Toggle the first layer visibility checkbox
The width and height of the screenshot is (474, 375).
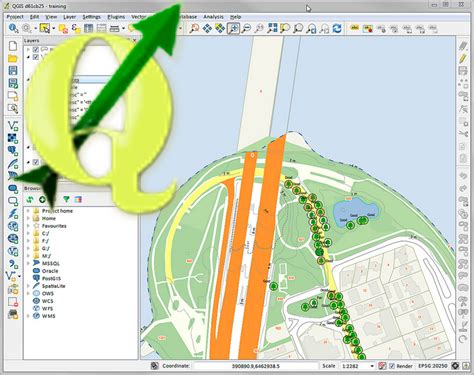pyautogui.click(x=36, y=49)
